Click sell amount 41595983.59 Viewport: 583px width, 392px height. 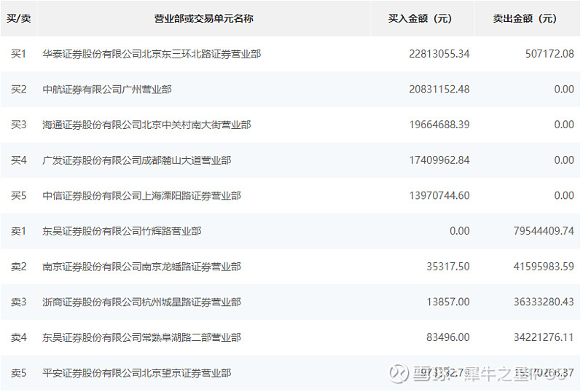tap(544, 267)
